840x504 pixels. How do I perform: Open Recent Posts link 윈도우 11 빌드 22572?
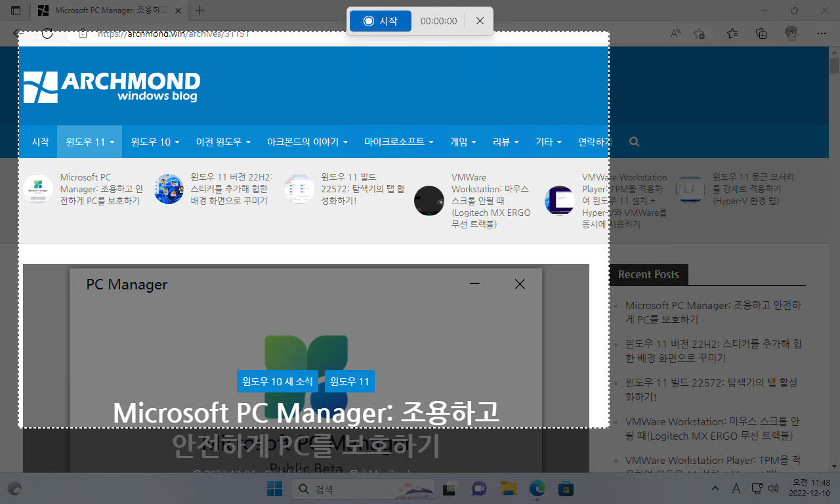tap(713, 390)
